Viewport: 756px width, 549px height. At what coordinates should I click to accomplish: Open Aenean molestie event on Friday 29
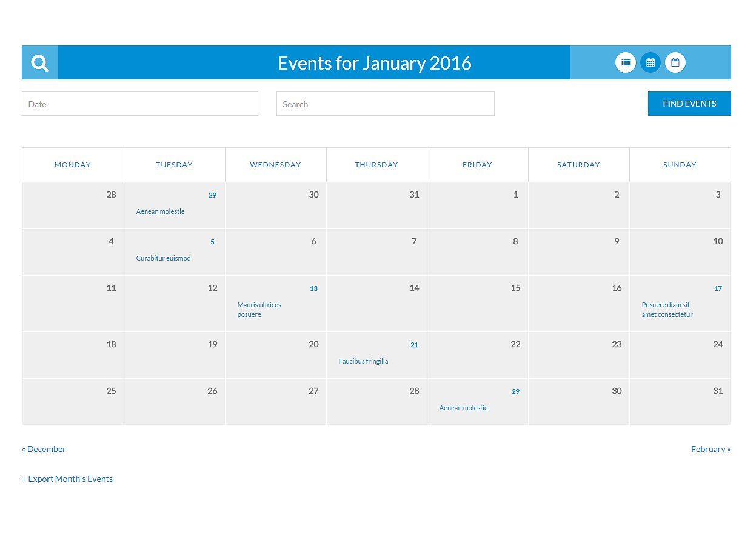[x=463, y=408]
